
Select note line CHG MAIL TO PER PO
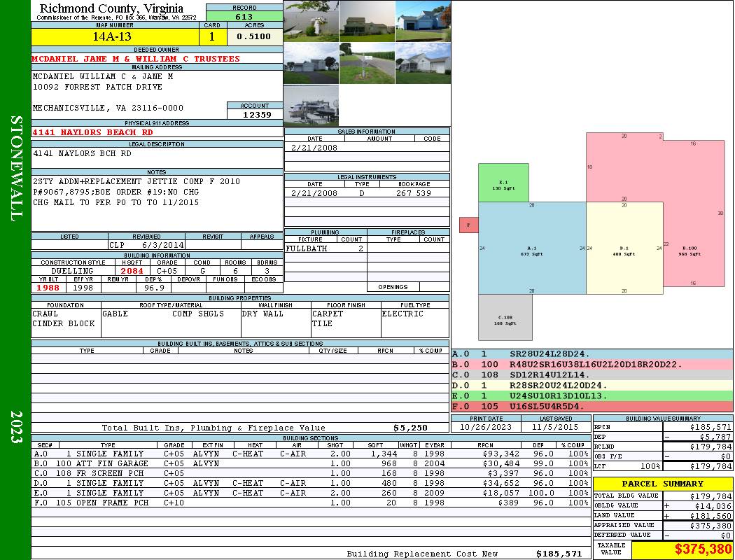pos(115,202)
